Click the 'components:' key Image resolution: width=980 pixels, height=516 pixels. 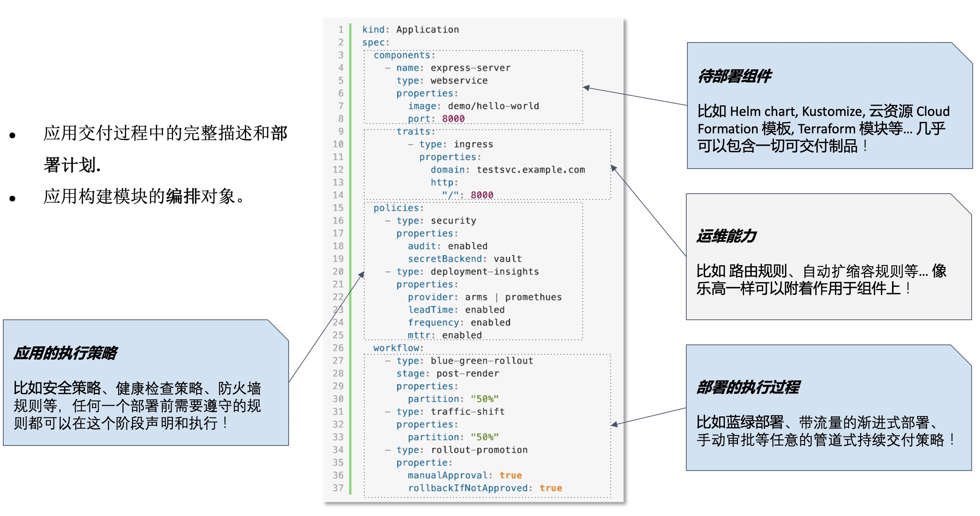tap(404, 55)
